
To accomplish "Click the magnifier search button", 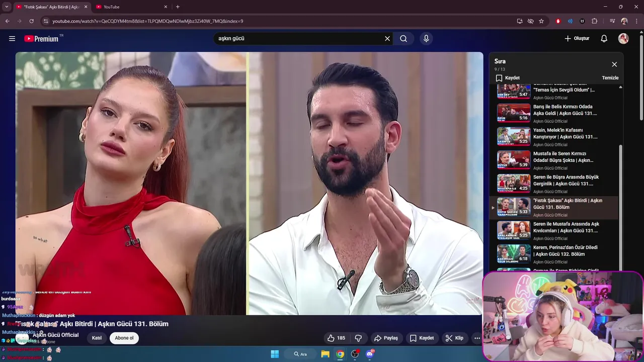I will (x=404, y=39).
